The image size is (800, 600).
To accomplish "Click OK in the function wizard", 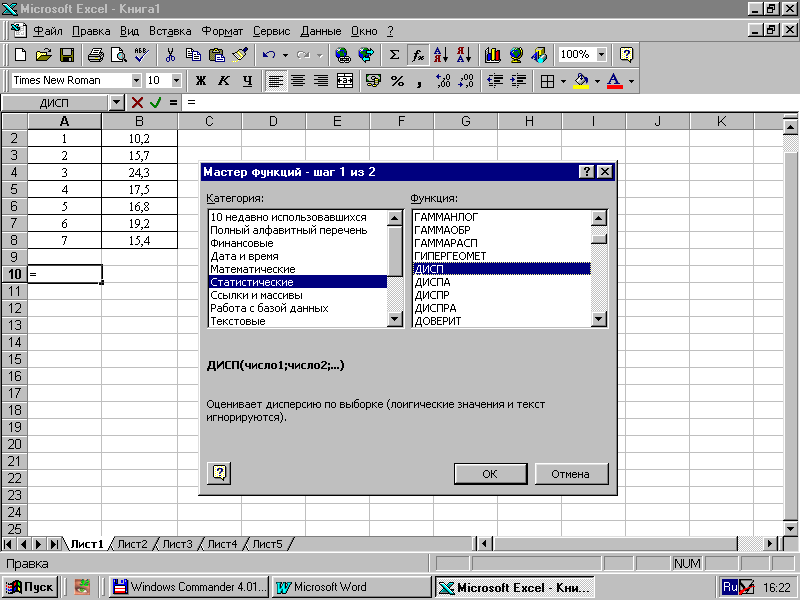I will click(x=490, y=474).
